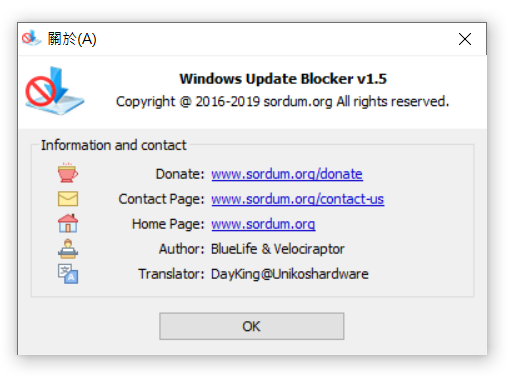
Task: Click the Windows Update Blocker v1.5 heading
Action: (283, 79)
